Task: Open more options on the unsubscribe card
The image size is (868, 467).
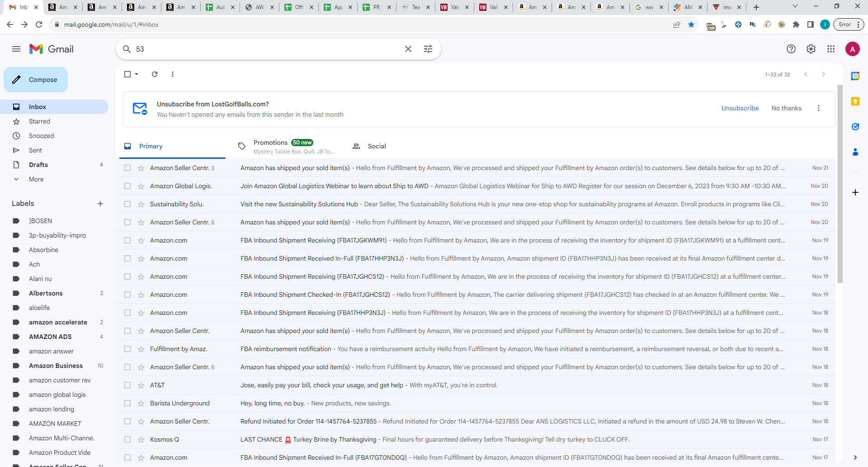Action: pyautogui.click(x=819, y=108)
